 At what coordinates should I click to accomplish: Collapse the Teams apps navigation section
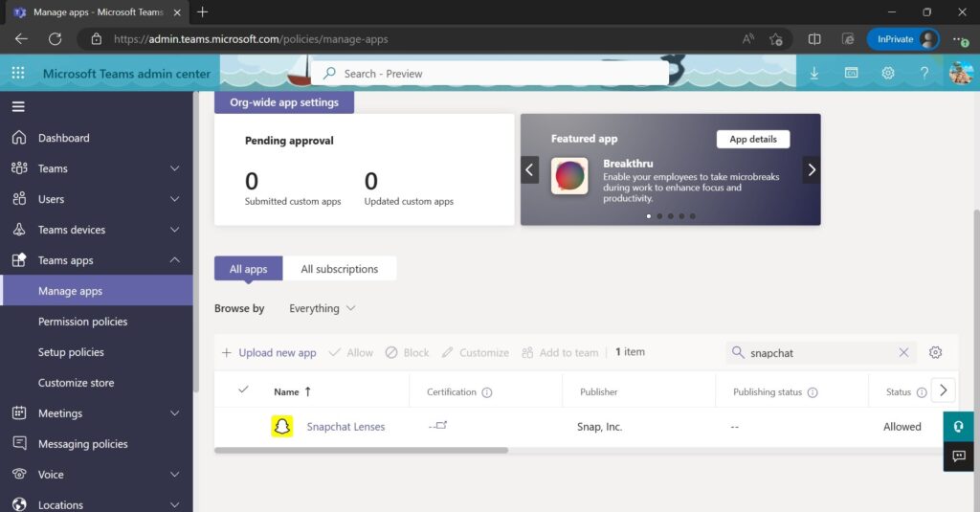click(174, 260)
